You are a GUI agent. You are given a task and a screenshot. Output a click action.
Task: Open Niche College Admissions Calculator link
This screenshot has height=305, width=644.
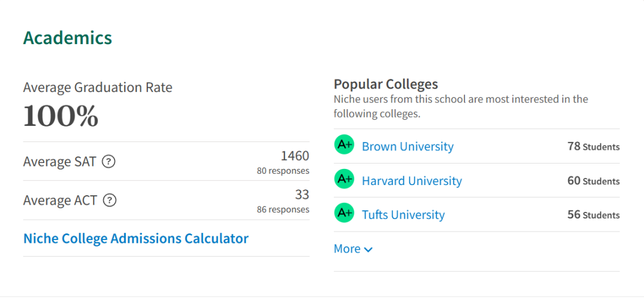click(136, 238)
